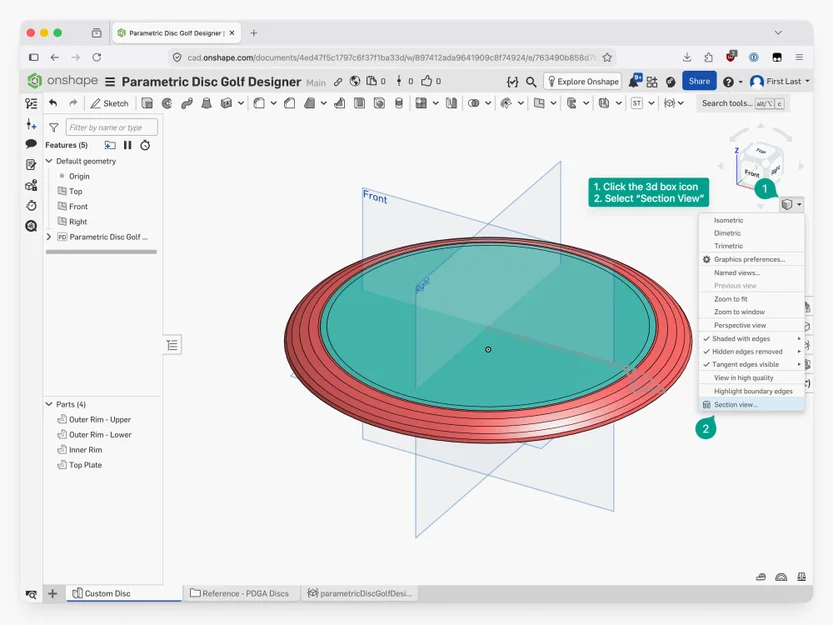Click the undo arrow icon
833x625 pixels.
click(53, 103)
